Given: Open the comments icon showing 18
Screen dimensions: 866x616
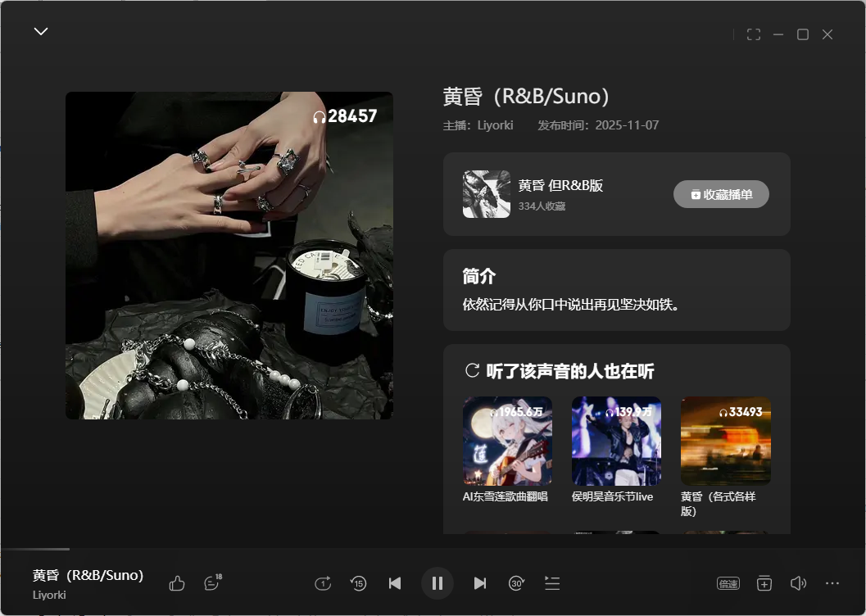Looking at the screenshot, I should (x=211, y=583).
